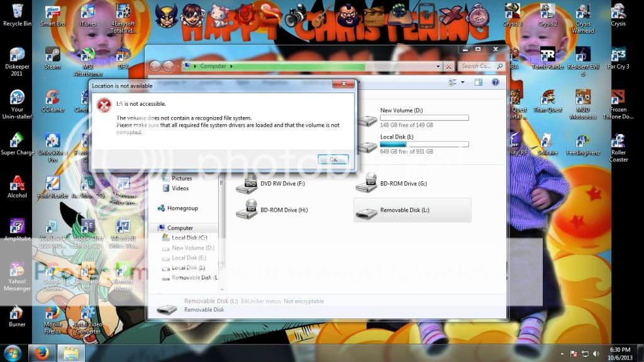
Task: Select DVD RW Drive (F:)
Action: [x=271, y=184]
